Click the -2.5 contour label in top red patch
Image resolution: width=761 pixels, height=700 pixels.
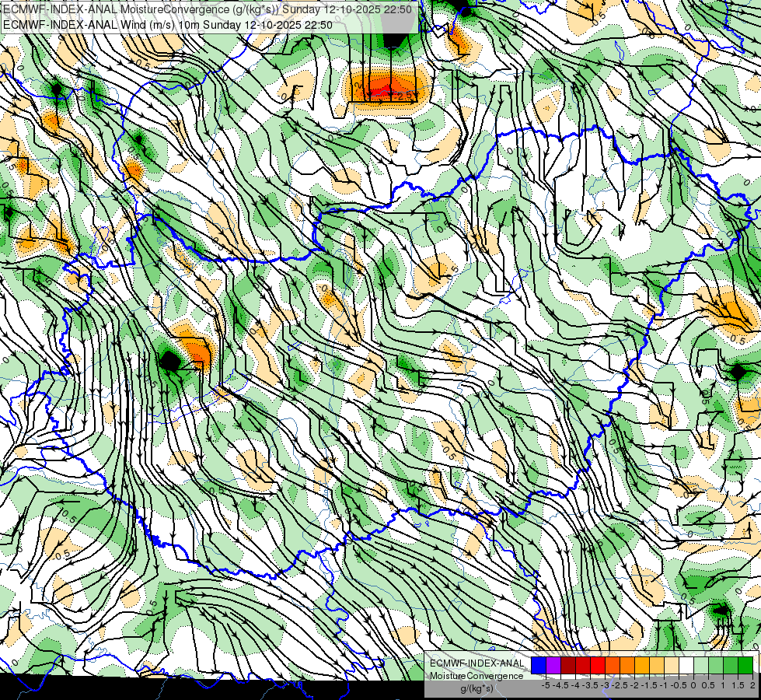coord(404,96)
